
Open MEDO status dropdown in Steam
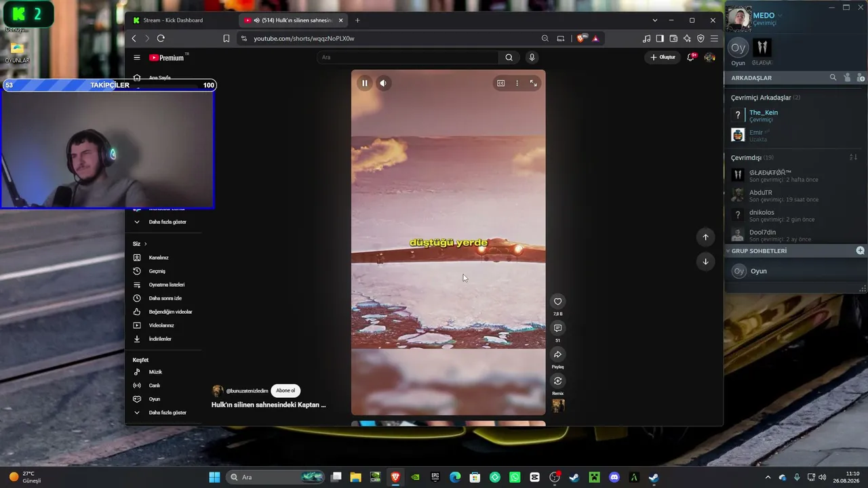pyautogui.click(x=780, y=16)
